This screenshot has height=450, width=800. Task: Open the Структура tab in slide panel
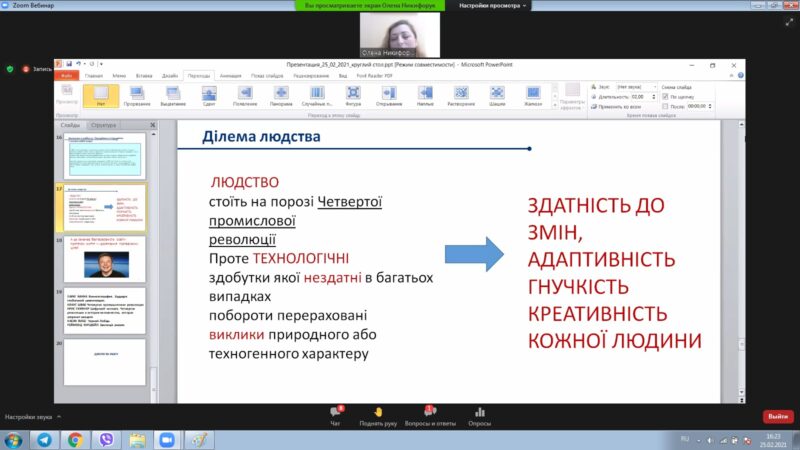tap(103, 125)
